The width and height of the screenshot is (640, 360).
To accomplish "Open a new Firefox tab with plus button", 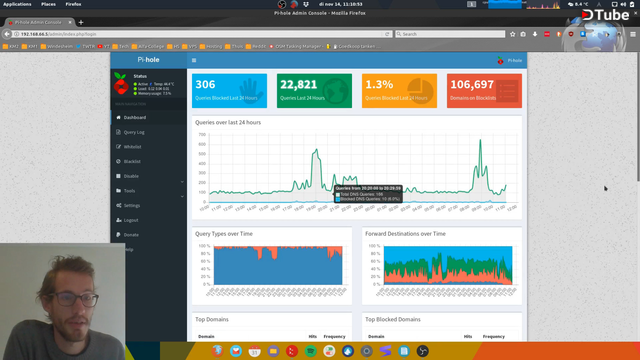I will (81, 22).
